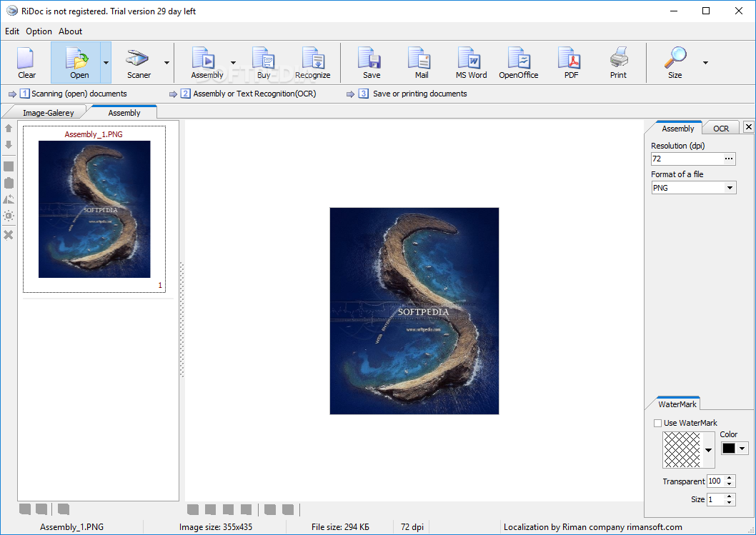Screen dimensions: 756x535
Task: Send the document via the Mail icon
Action: [421, 63]
